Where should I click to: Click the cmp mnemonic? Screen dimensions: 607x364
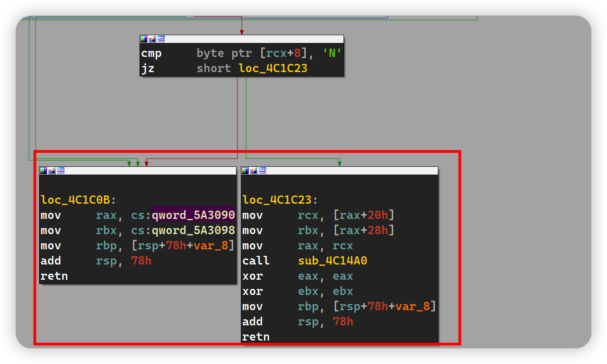[x=151, y=53]
